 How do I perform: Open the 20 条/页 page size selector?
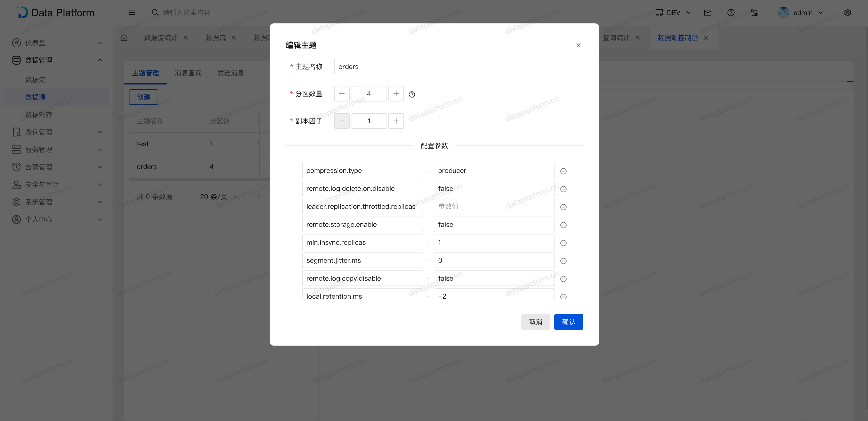coord(219,197)
